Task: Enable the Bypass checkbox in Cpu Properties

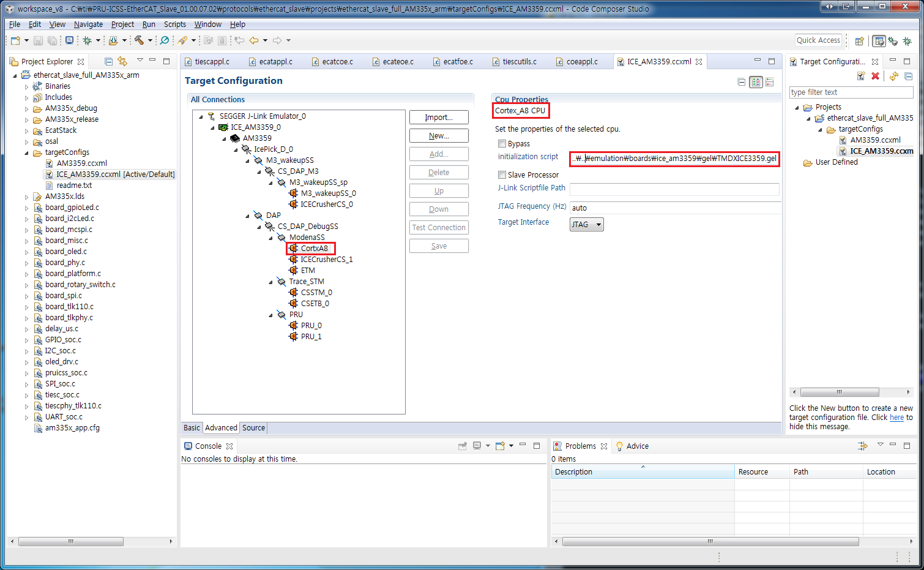Action: coord(501,143)
